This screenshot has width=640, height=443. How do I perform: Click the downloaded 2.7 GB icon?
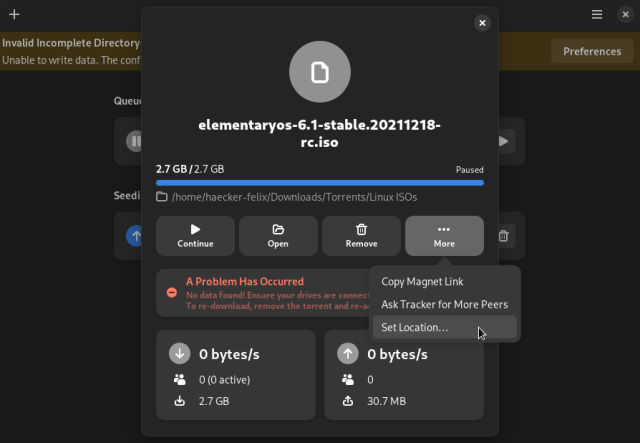pos(180,401)
